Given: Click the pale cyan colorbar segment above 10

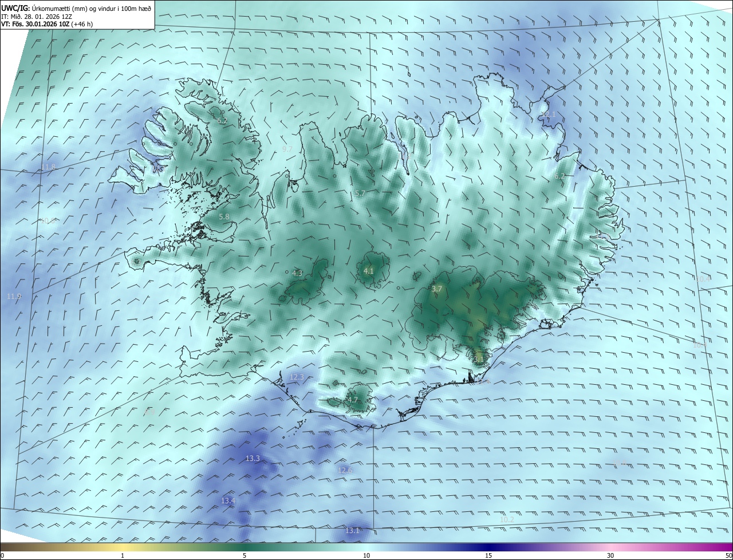Looking at the screenshot, I should pyautogui.click(x=366, y=547).
